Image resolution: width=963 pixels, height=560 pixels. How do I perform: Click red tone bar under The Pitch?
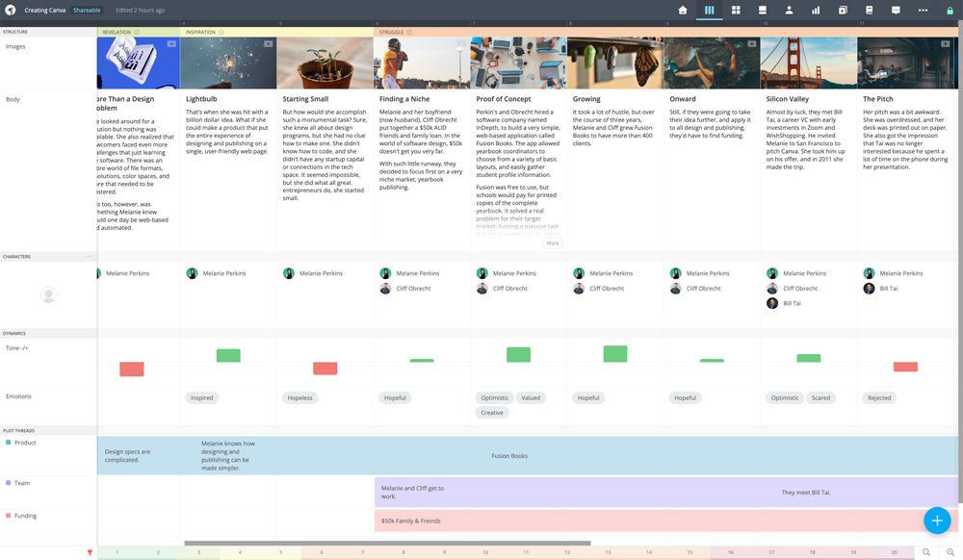[905, 367]
